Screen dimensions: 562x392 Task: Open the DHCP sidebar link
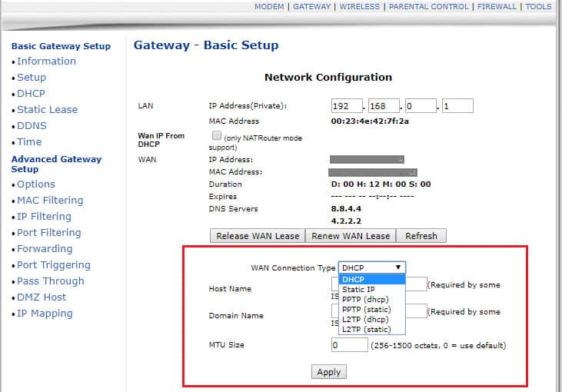pos(32,94)
